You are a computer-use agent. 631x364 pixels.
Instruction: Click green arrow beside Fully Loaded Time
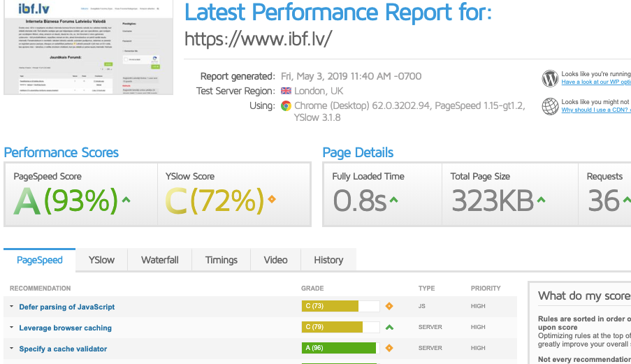pyautogui.click(x=394, y=201)
